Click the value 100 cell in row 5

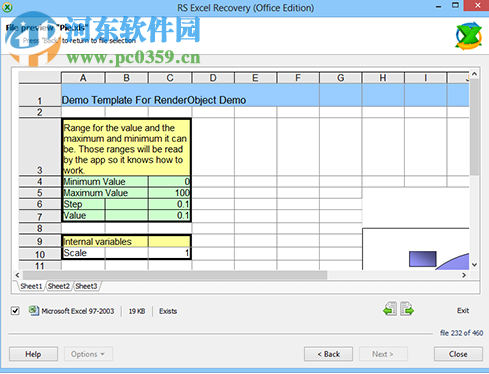(x=170, y=193)
